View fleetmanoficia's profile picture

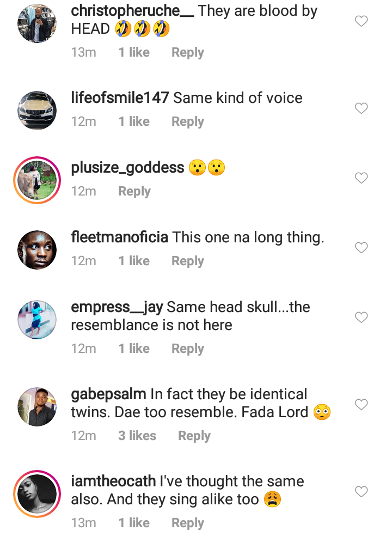point(37,250)
